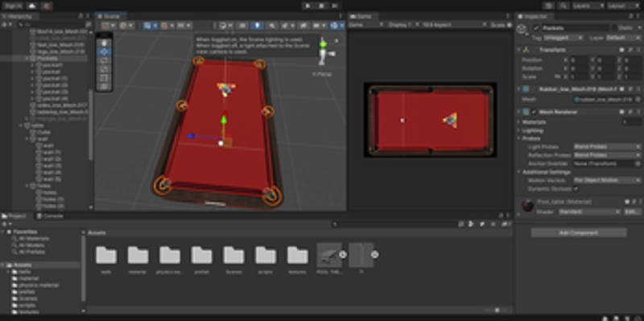Switch to the Scene tab

(x=110, y=16)
